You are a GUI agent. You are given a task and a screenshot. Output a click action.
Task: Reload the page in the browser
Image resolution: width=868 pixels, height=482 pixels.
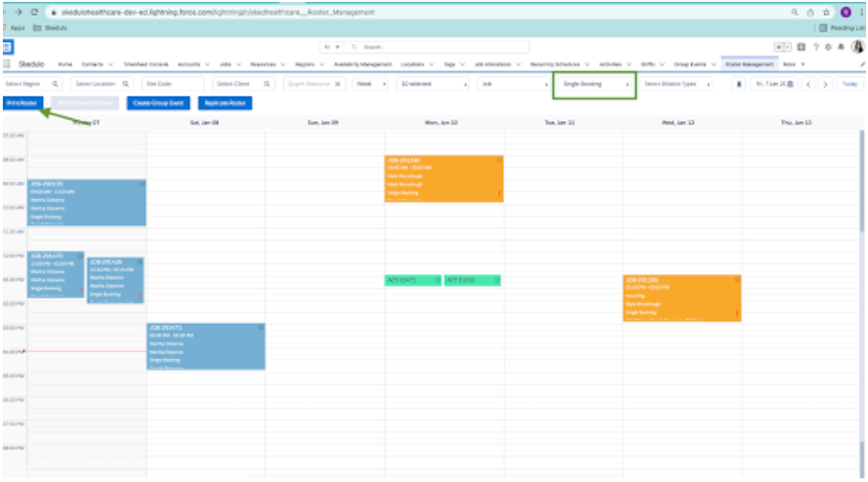pyautogui.click(x=34, y=11)
